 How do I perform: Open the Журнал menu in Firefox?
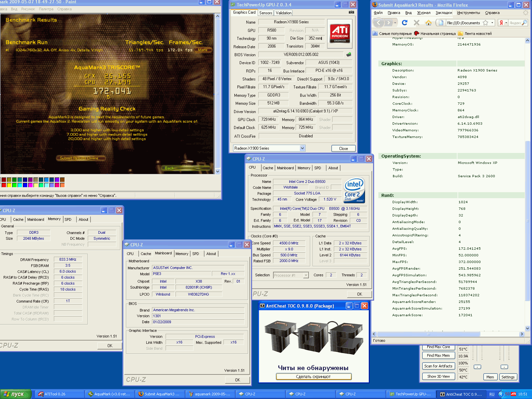point(424,13)
